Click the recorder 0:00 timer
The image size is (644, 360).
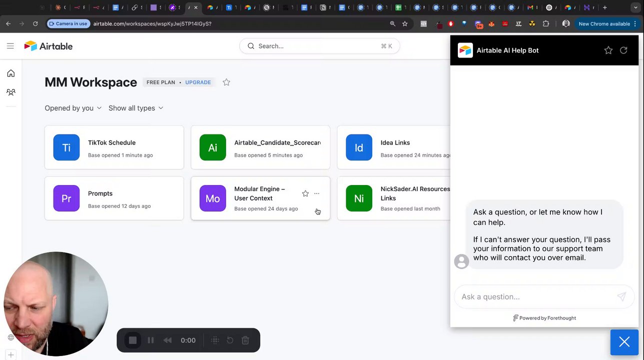[x=188, y=340]
